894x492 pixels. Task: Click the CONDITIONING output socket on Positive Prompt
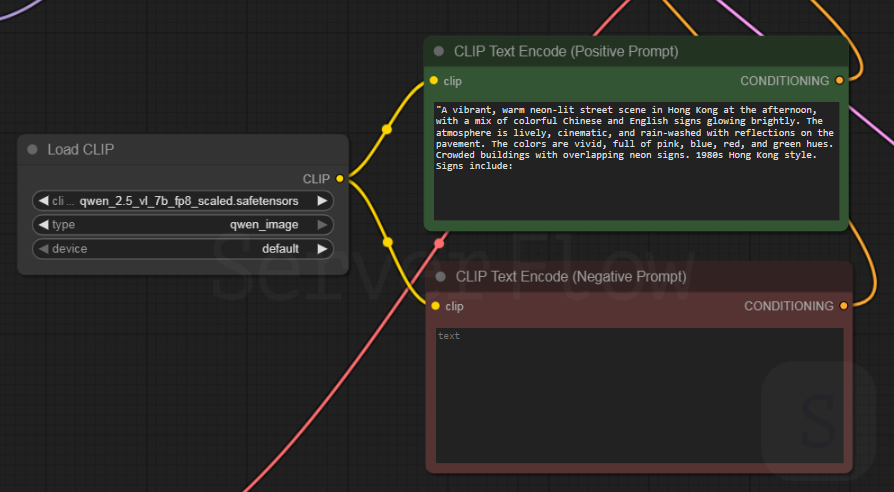click(x=839, y=80)
